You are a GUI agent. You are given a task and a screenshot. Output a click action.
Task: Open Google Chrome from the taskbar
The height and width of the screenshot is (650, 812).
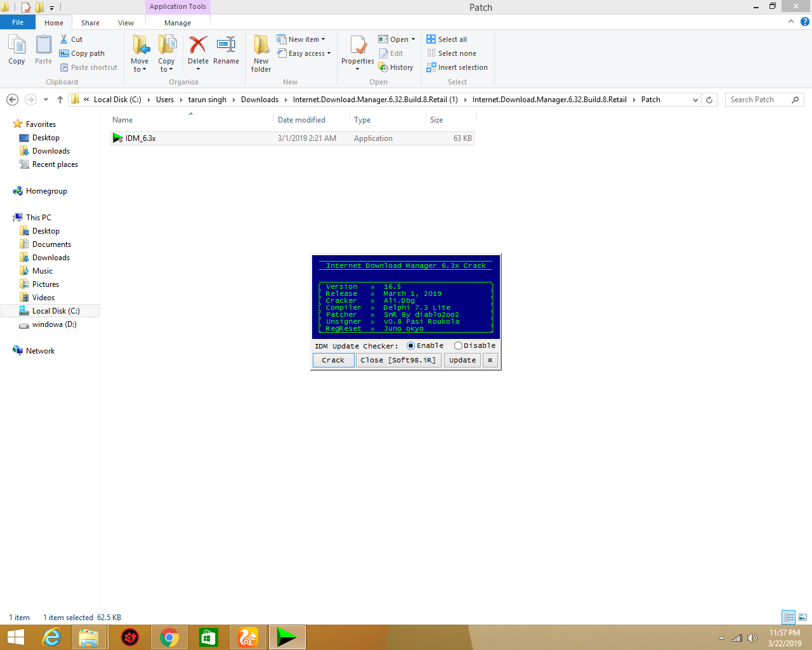(169, 637)
